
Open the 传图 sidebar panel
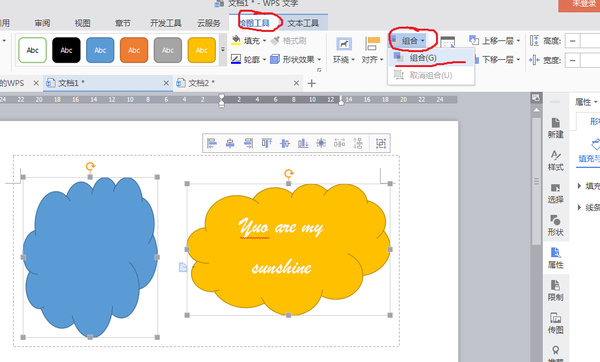click(555, 323)
